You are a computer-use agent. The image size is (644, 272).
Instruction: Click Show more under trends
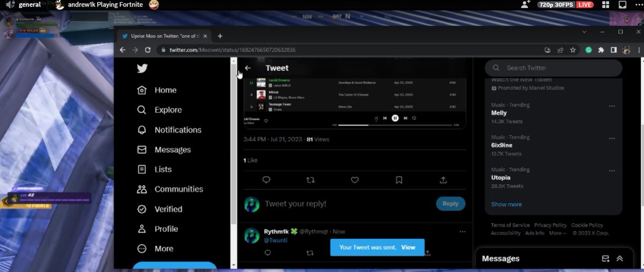point(506,204)
